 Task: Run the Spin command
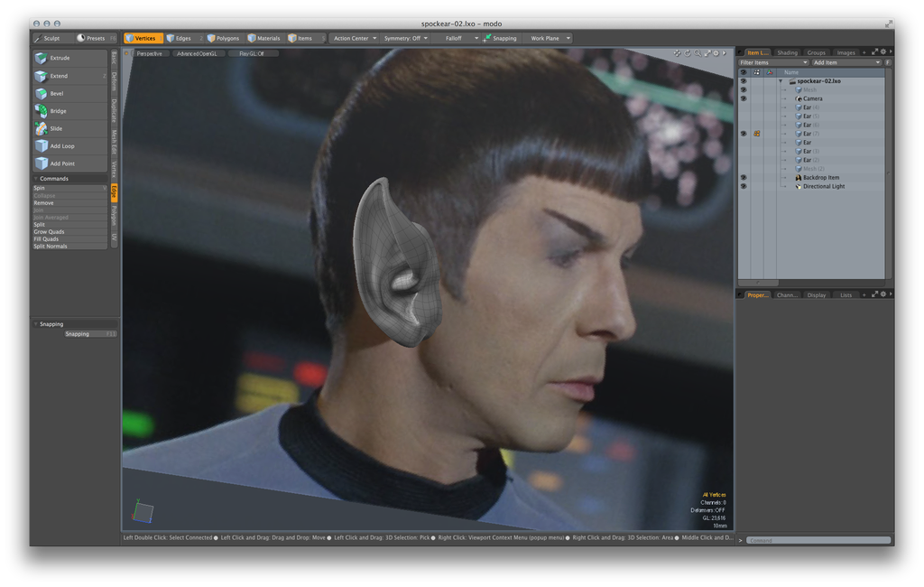(69, 188)
